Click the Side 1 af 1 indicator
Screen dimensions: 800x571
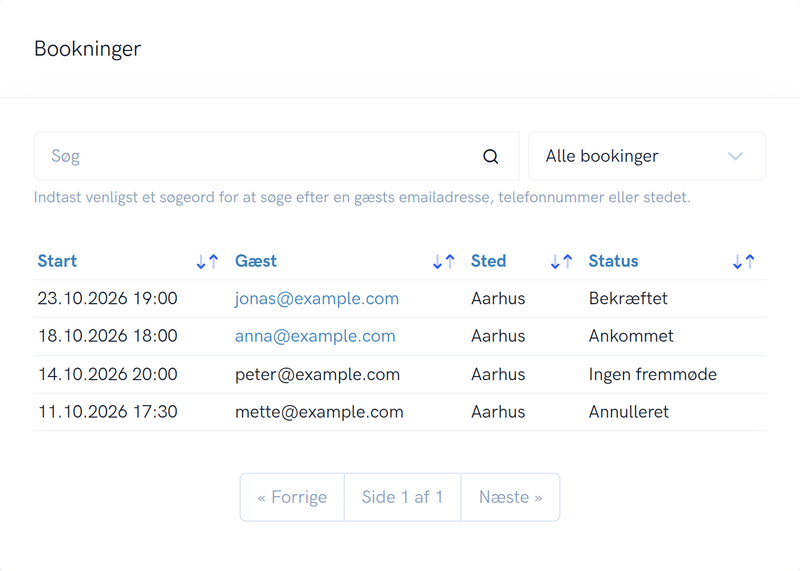pos(403,497)
